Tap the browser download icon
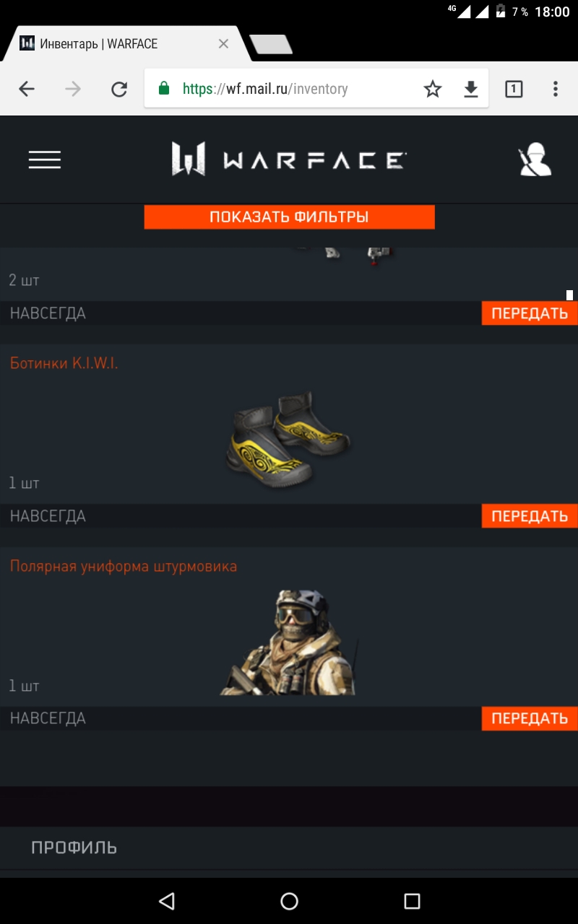 (471, 89)
